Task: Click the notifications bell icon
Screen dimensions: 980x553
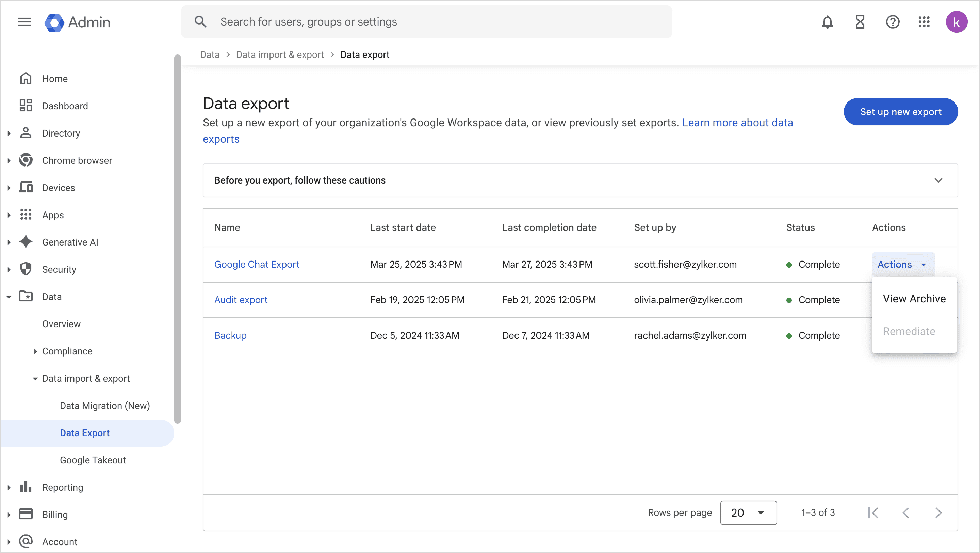Action: (827, 22)
